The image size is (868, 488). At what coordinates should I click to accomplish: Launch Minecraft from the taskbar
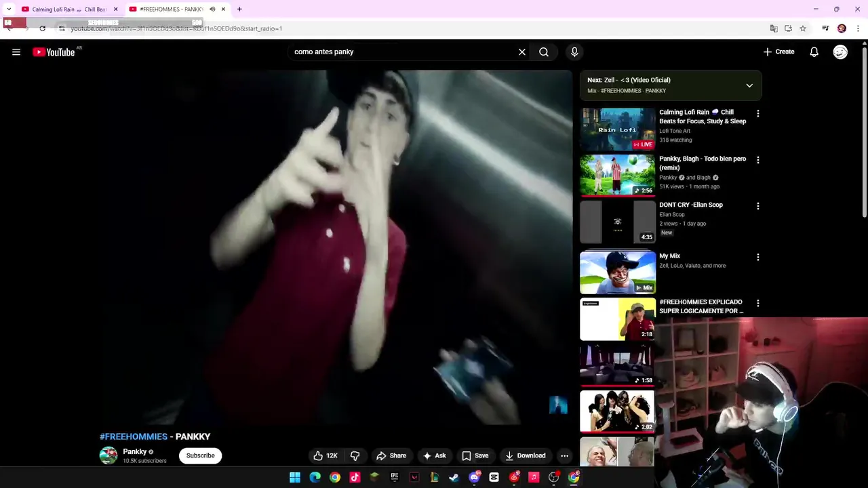point(374,477)
